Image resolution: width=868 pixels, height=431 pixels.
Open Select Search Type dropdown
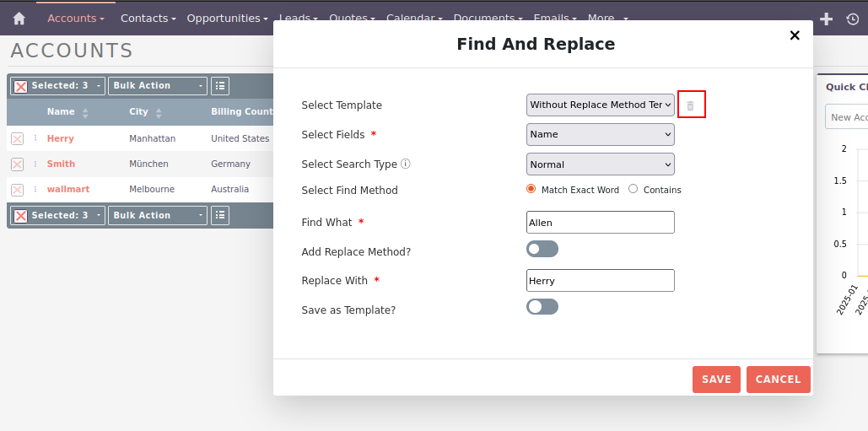[600, 164]
